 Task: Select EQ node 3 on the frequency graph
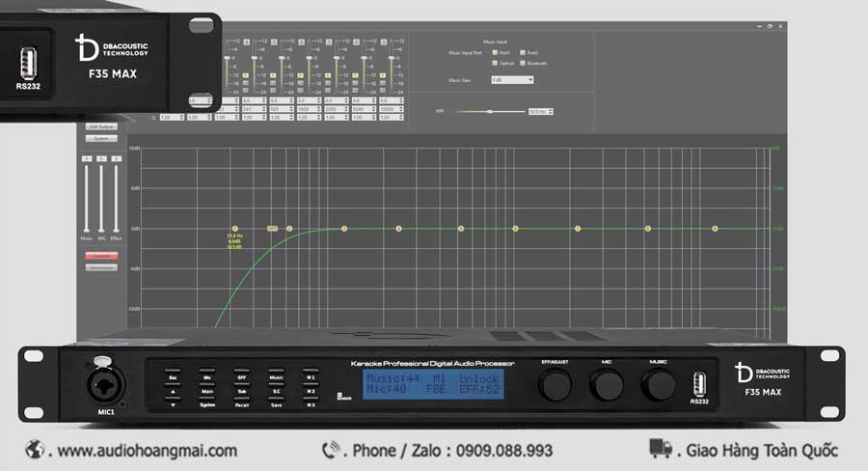tap(343, 229)
